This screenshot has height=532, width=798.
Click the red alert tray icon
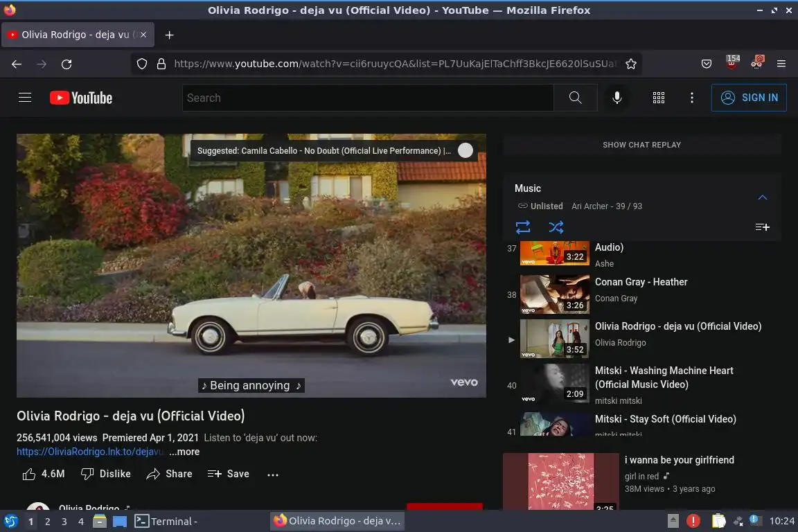pyautogui.click(x=693, y=521)
